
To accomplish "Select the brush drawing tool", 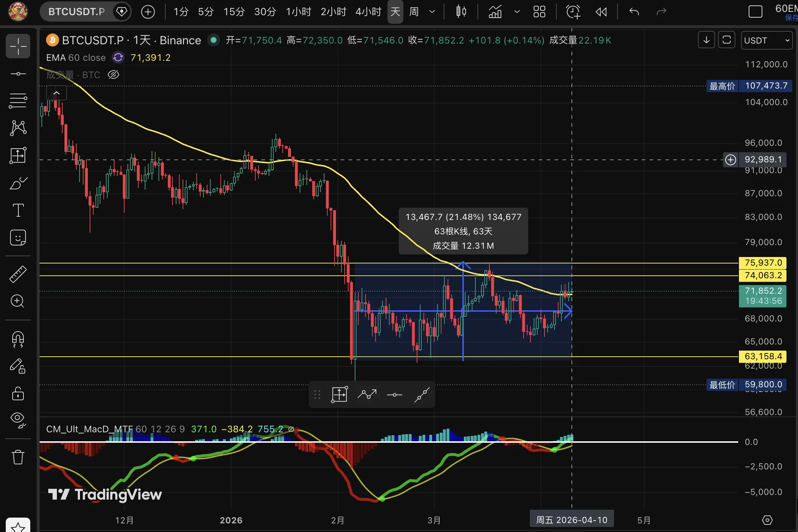I will pyautogui.click(x=18, y=183).
